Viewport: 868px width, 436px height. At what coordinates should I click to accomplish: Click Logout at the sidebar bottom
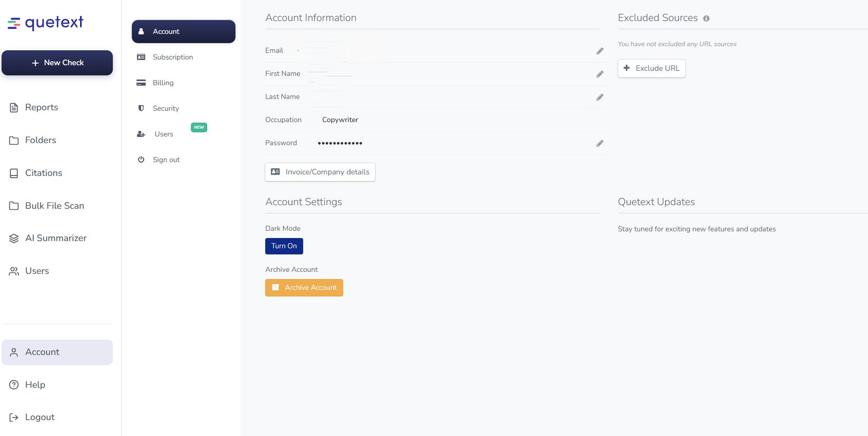click(40, 418)
